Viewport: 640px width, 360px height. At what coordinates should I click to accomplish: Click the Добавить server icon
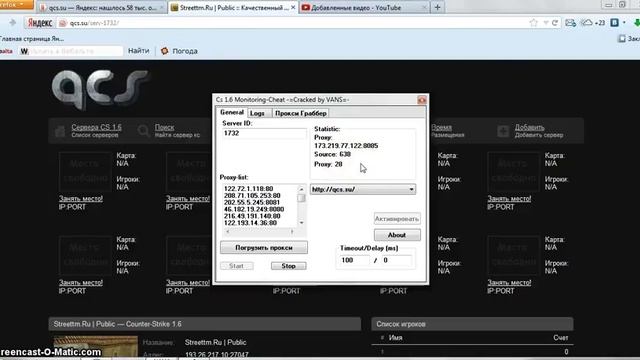[x=503, y=131]
